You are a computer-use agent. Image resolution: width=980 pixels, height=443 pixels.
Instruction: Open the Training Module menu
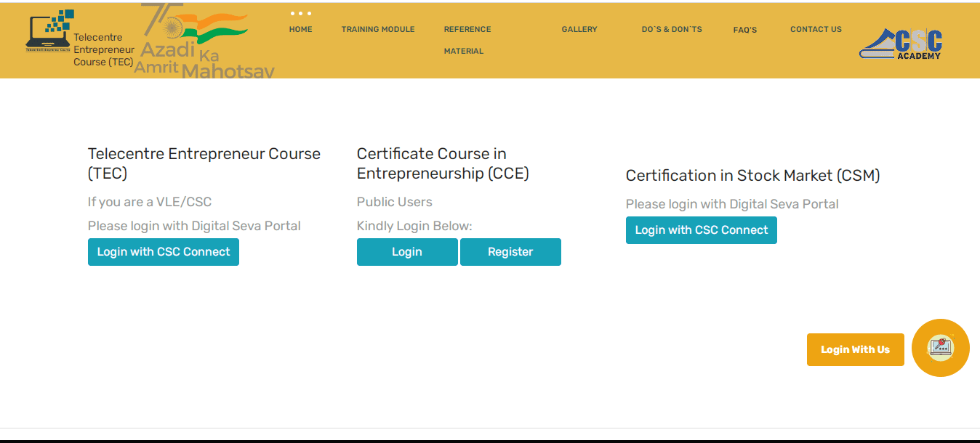tap(378, 30)
